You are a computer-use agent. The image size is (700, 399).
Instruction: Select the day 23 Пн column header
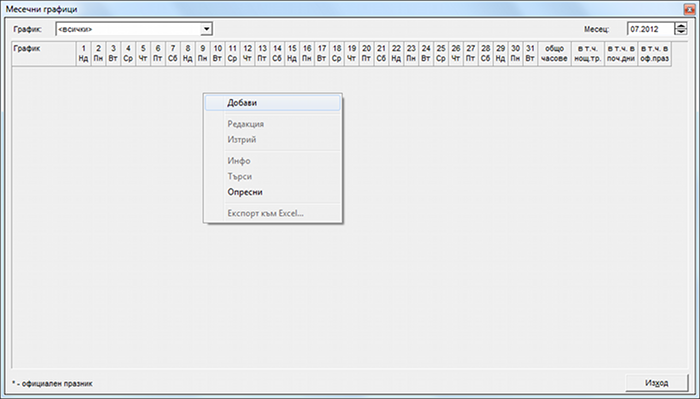pyautogui.click(x=411, y=54)
